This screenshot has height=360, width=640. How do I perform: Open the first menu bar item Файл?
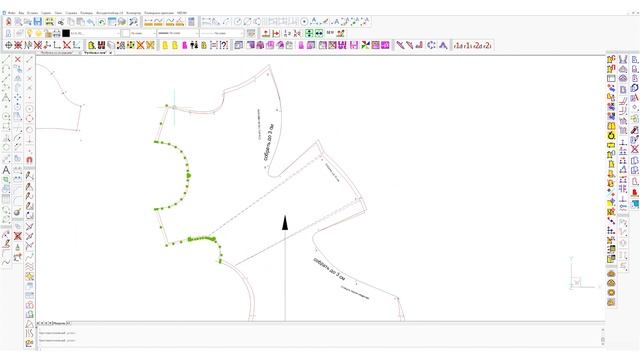(11, 13)
